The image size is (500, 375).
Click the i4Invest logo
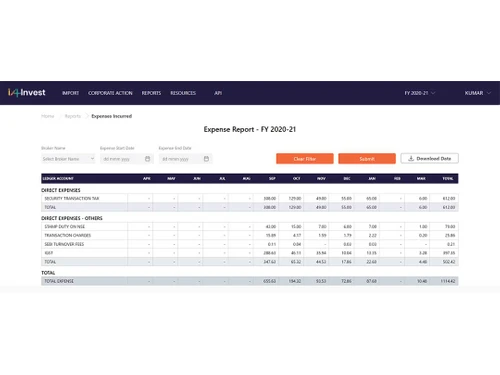(27, 93)
